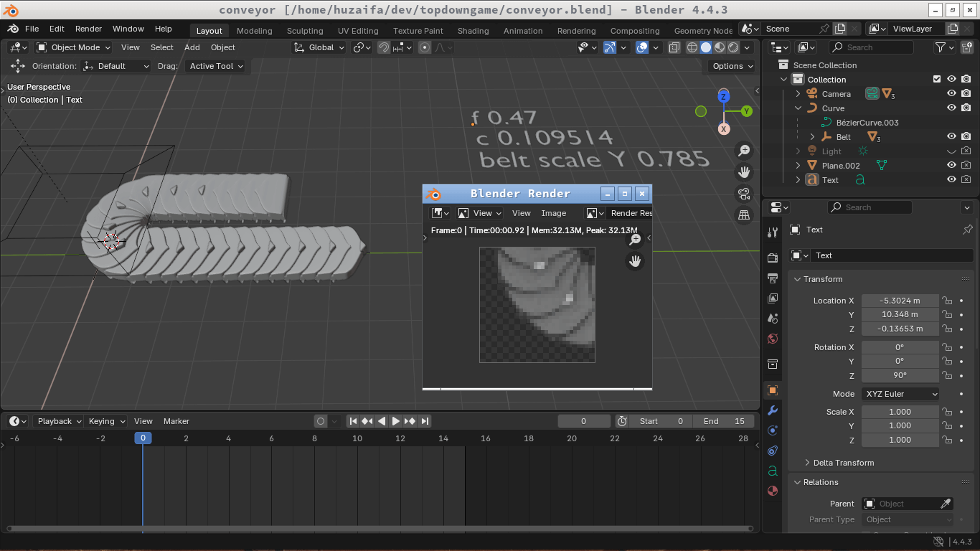The image size is (980, 551).
Task: Click the Rotation Z value field
Action: [900, 376]
